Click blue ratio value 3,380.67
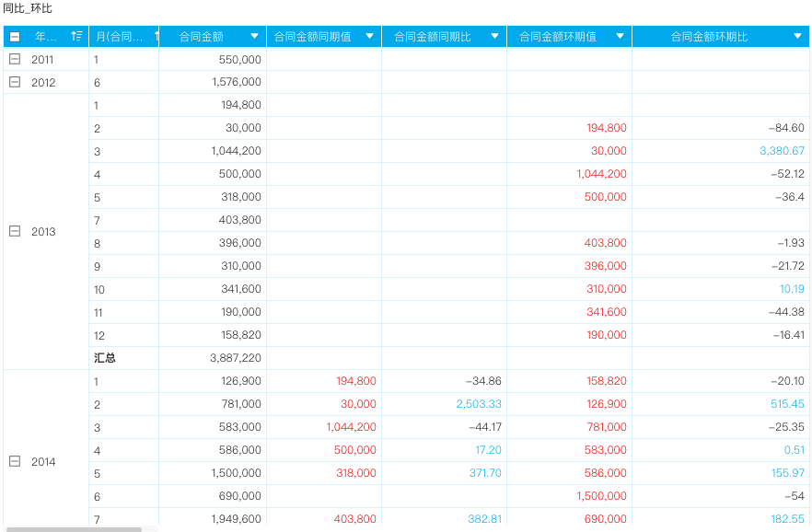Screen dimensions: 812x532 pyautogui.click(x=782, y=151)
